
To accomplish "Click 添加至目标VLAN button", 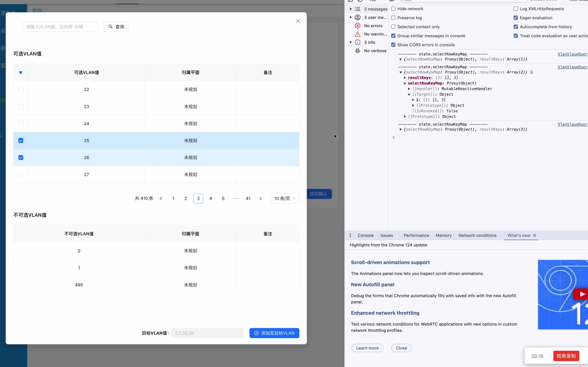I will tap(274, 333).
